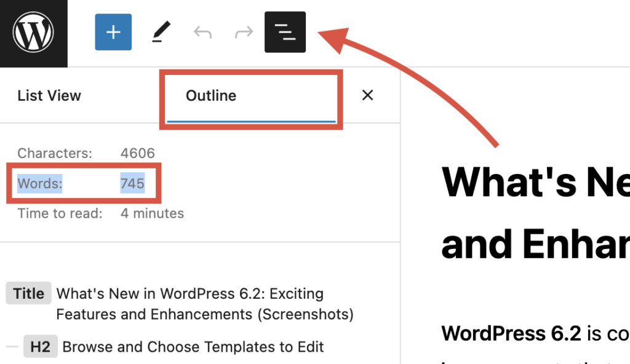Click the WordPress logo to exit editor

click(x=33, y=33)
